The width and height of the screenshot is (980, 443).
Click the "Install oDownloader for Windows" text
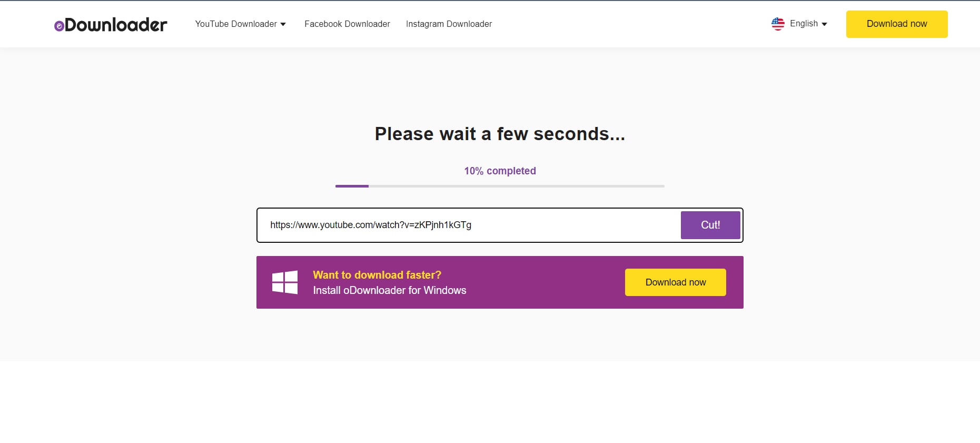pos(390,290)
